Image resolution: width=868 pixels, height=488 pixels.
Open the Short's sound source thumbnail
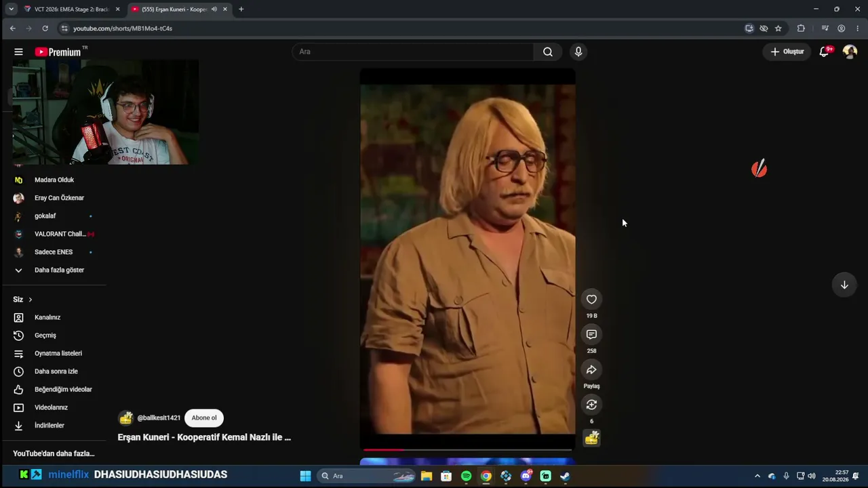[591, 439]
